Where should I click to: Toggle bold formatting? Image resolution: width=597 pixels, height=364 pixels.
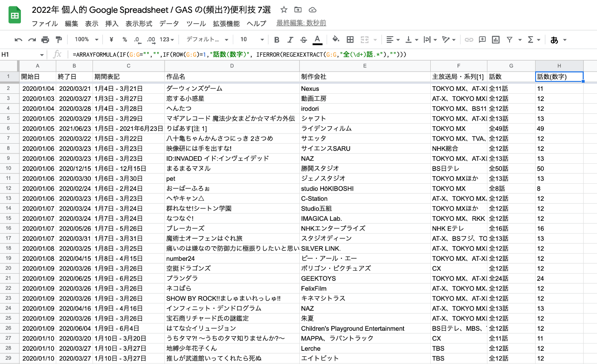277,40
